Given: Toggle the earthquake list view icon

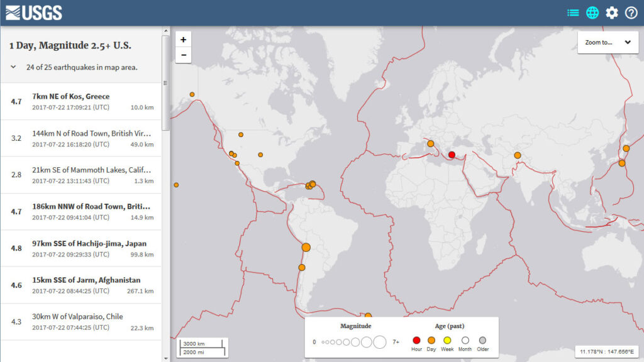Looking at the screenshot, I should (x=573, y=13).
